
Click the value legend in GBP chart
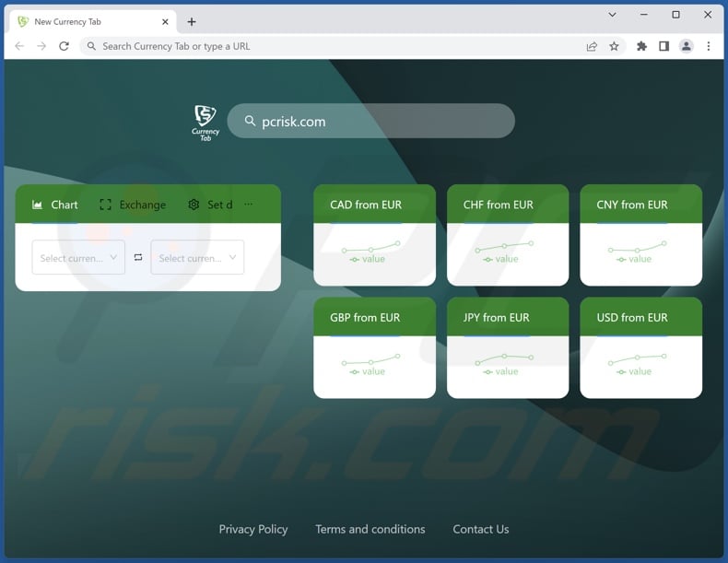368,371
